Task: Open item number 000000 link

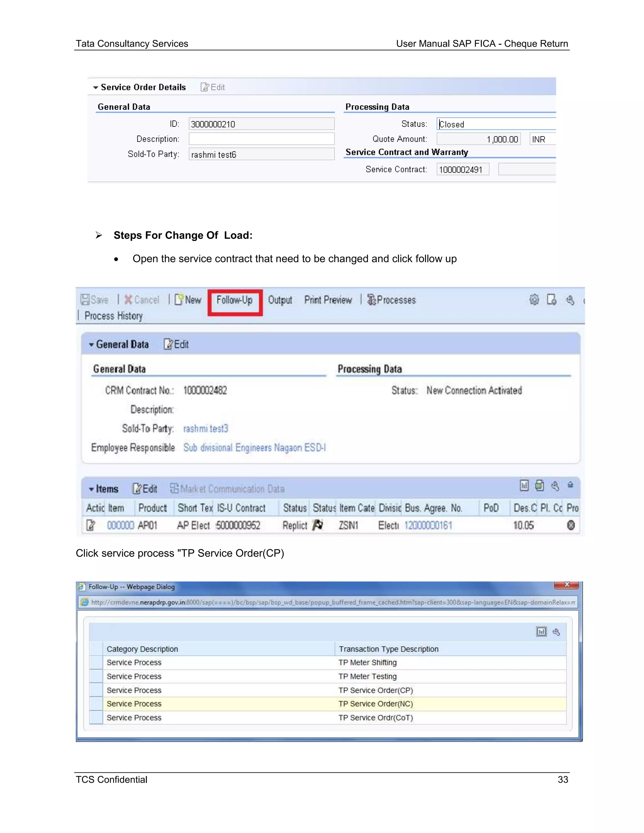Action: pyautogui.click(x=120, y=526)
